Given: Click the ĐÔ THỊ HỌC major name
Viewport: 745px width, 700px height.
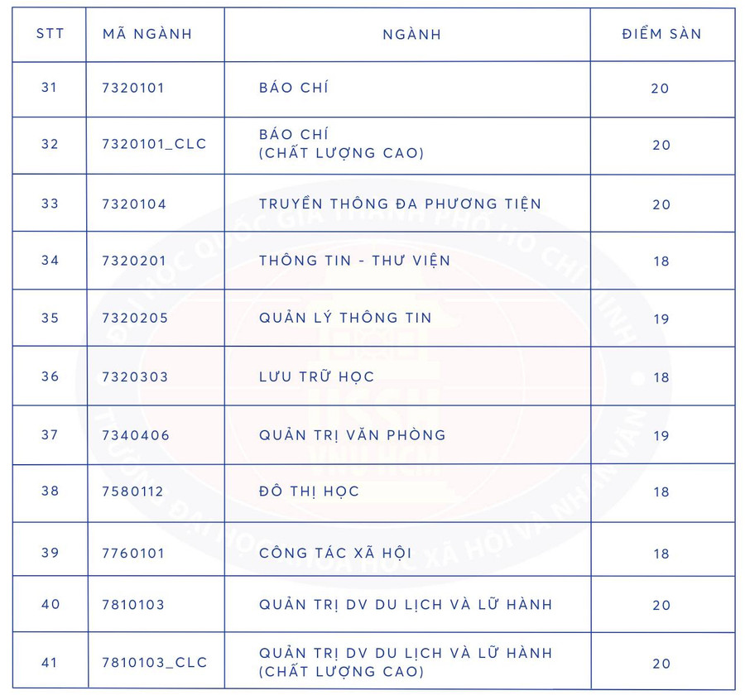Looking at the screenshot, I should point(309,491).
